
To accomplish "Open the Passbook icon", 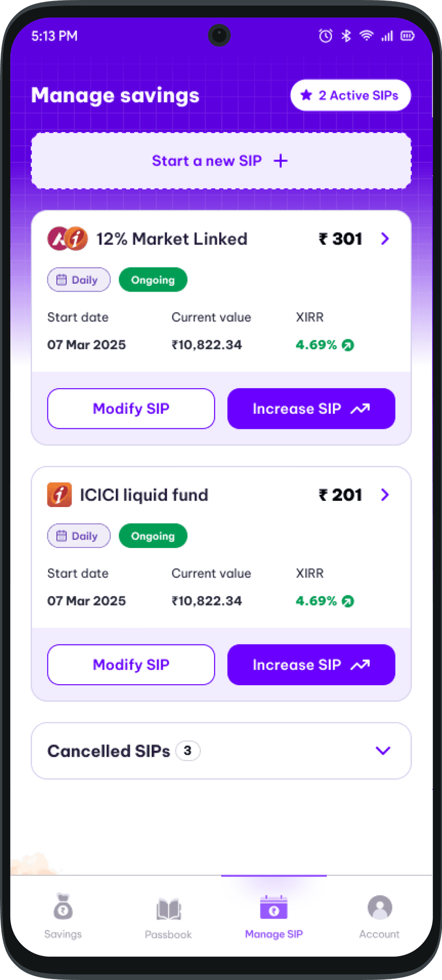I will tap(168, 908).
